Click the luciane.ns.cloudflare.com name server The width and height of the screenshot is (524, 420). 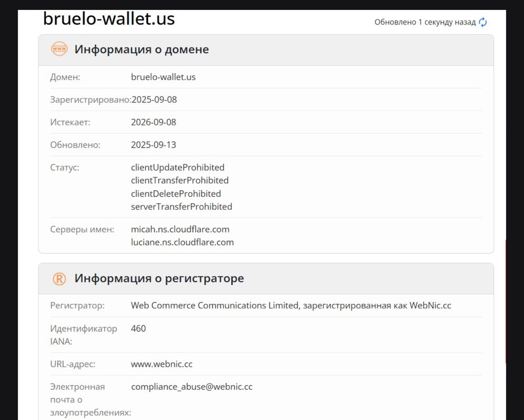182,242
